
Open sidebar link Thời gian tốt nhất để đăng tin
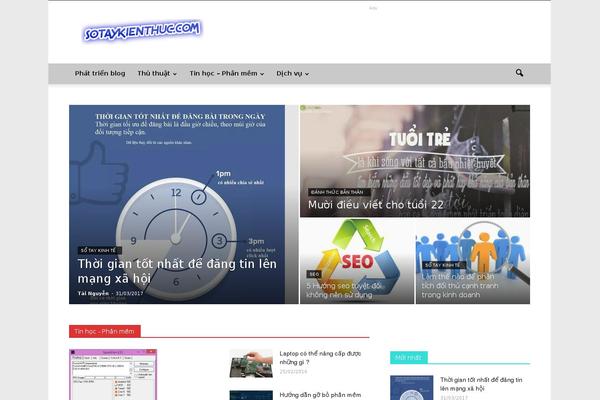tap(481, 384)
